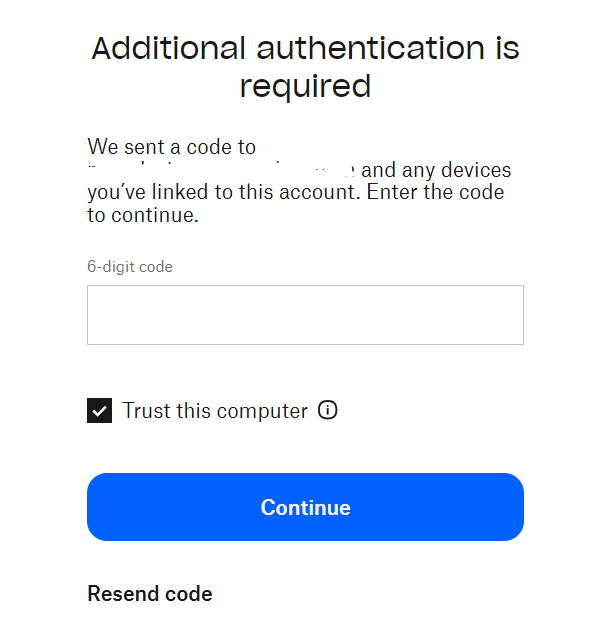The width and height of the screenshot is (610, 623).
Task: Click the info icon beside Trust this computer
Action: [x=327, y=410]
